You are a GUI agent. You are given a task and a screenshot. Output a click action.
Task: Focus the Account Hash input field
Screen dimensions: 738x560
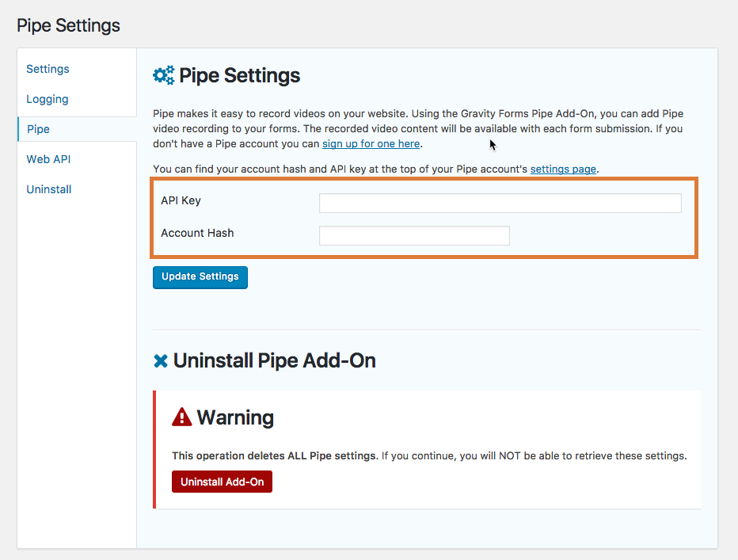click(x=414, y=235)
